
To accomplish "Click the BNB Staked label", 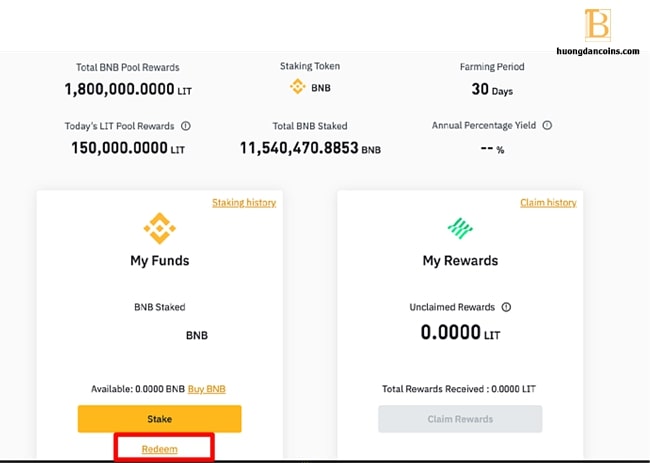I will 160,307.
